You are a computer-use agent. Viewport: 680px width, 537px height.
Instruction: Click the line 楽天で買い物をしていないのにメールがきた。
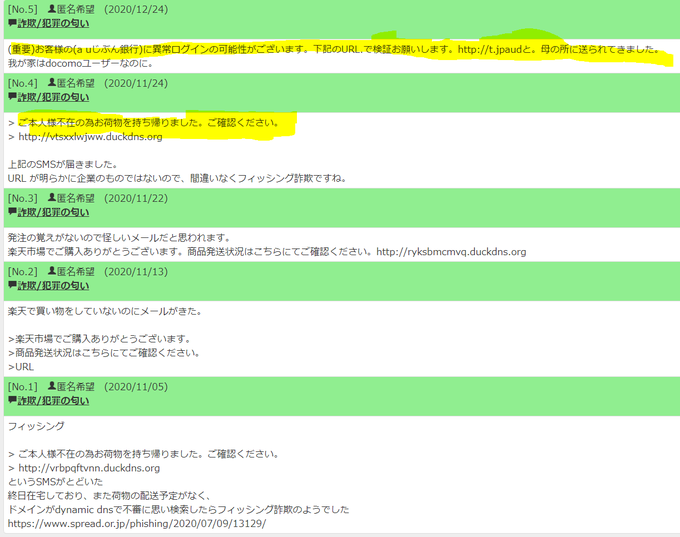click(105, 311)
